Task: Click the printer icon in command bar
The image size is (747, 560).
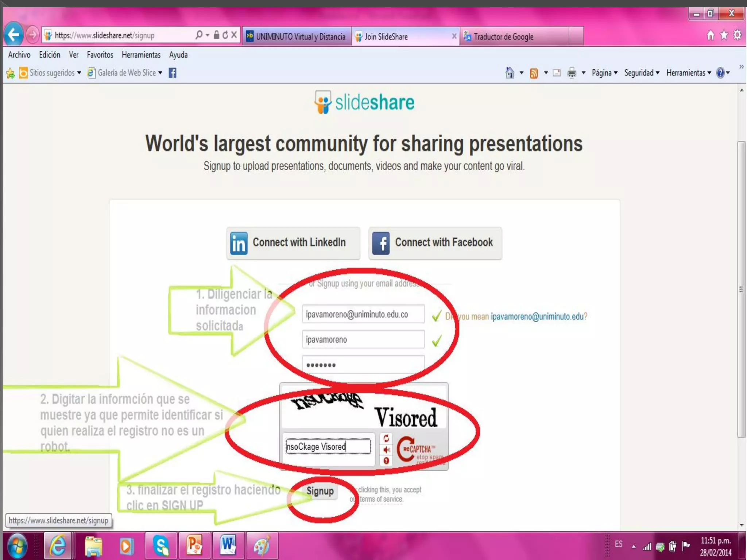Action: point(572,73)
